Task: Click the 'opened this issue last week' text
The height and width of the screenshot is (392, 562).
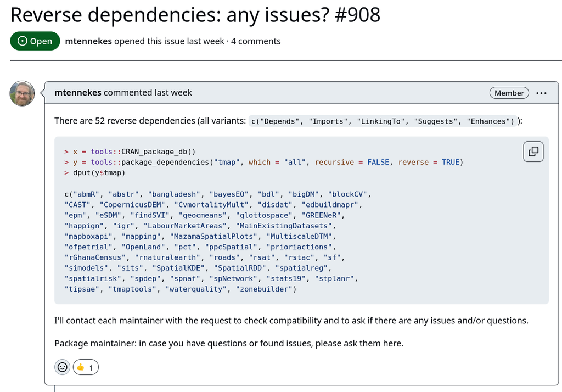Action: coord(169,41)
